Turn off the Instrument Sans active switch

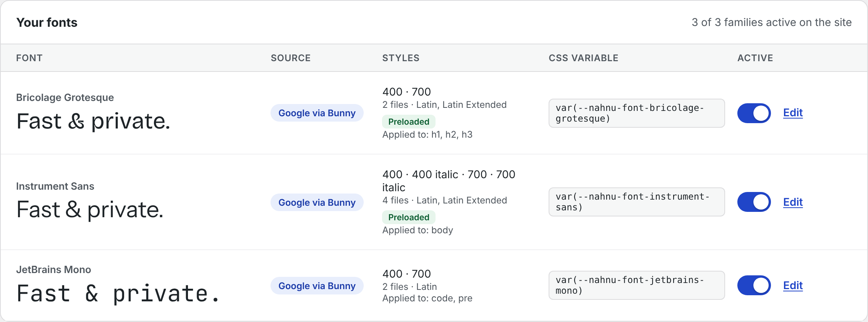coord(754,202)
